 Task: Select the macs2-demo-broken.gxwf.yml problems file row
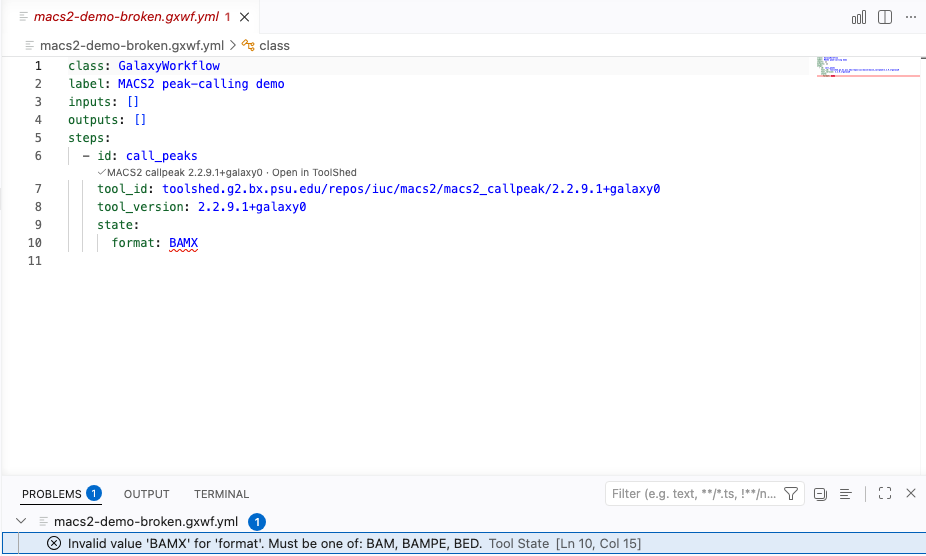(x=463, y=522)
